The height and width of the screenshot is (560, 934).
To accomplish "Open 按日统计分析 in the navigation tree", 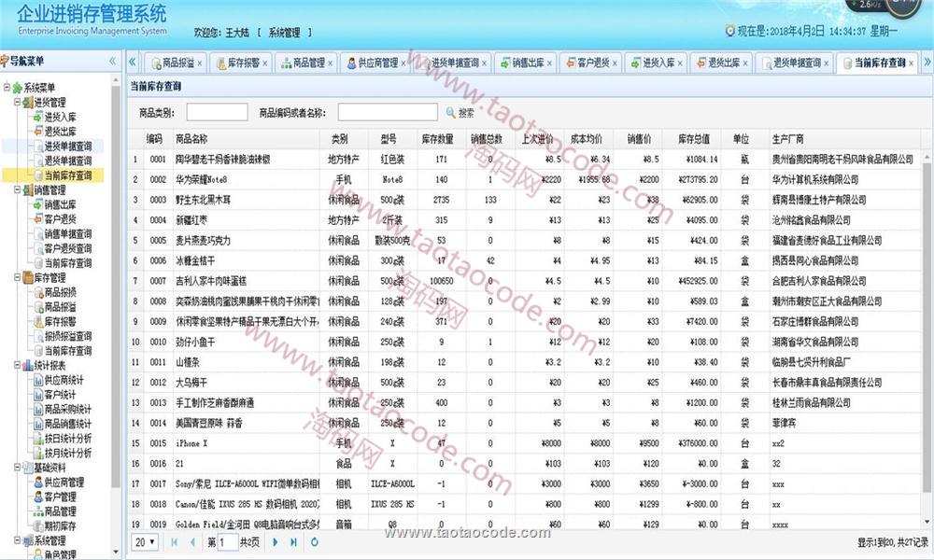I will (67, 439).
